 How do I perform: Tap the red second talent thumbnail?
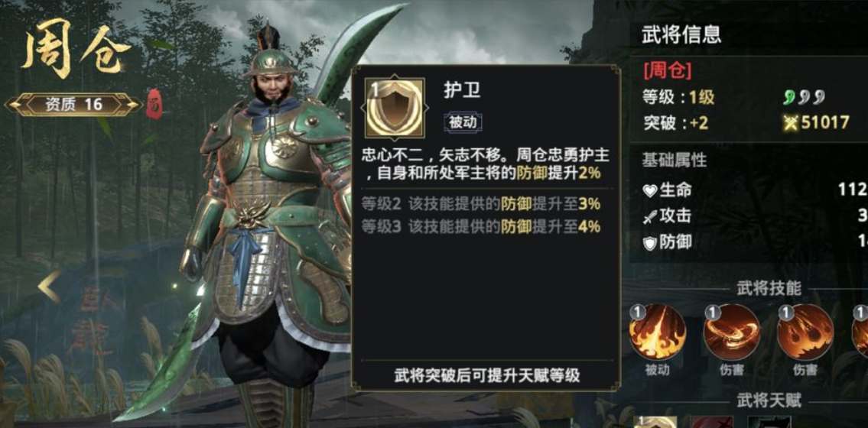(712, 422)
